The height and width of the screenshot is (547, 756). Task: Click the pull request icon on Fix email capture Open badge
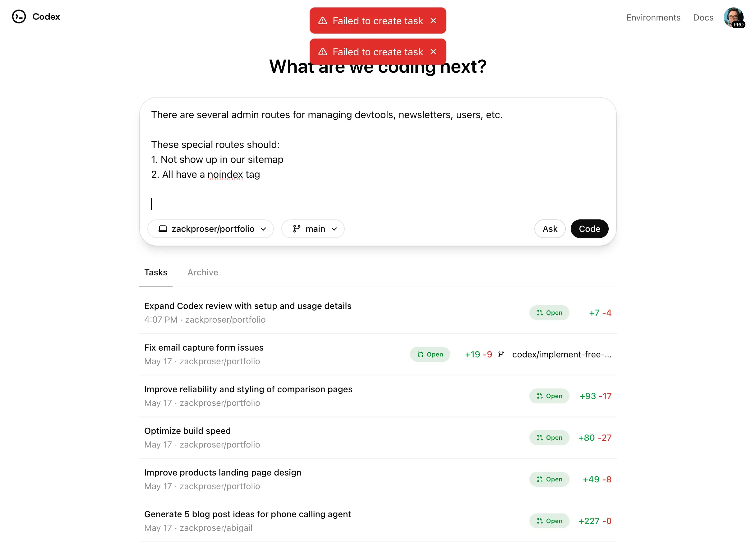[420, 354]
